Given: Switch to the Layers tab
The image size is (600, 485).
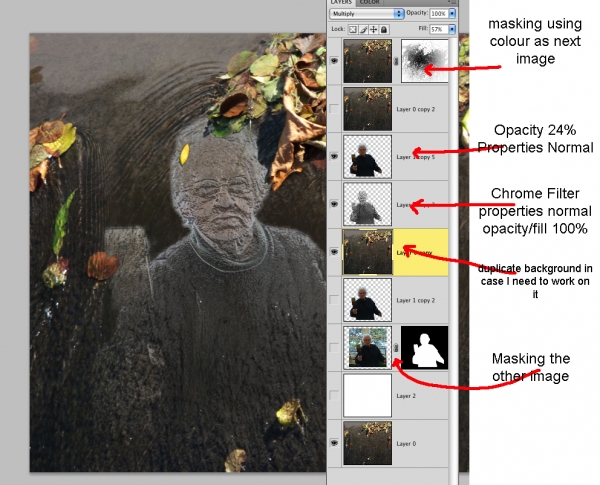Looking at the screenshot, I should (341, 2).
